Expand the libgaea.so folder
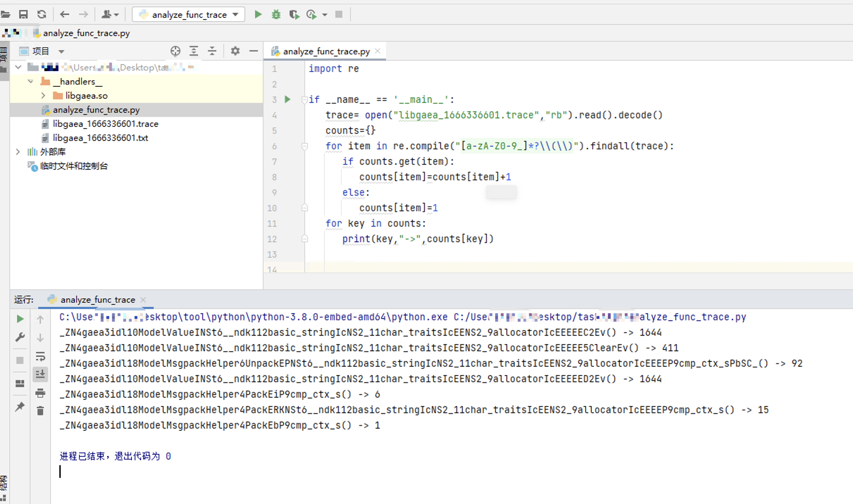Screen dimensions: 853x504 (x=43, y=95)
